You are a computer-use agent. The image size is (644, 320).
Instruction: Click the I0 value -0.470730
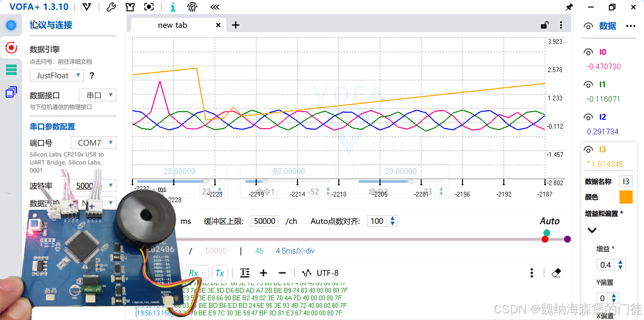click(603, 67)
